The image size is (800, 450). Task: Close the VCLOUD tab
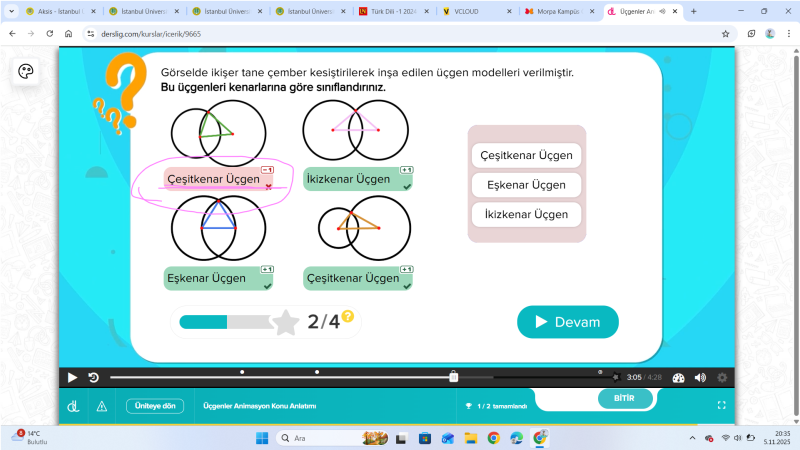coord(509,11)
